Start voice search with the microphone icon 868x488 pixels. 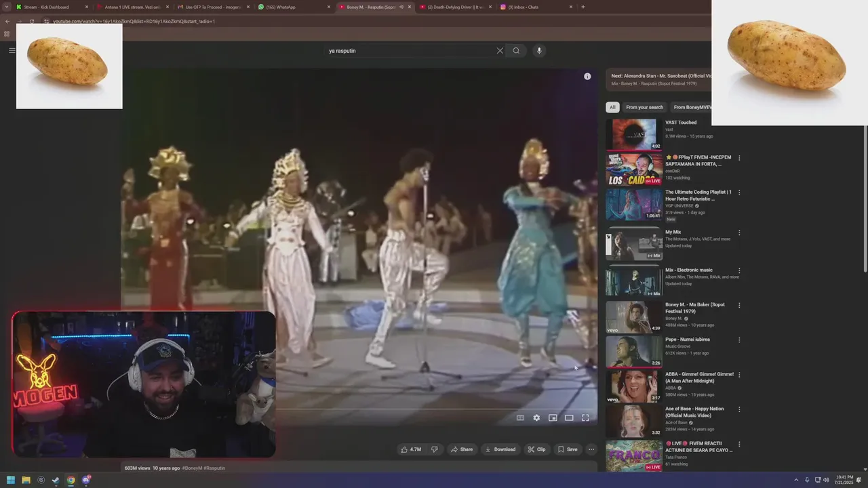(539, 51)
